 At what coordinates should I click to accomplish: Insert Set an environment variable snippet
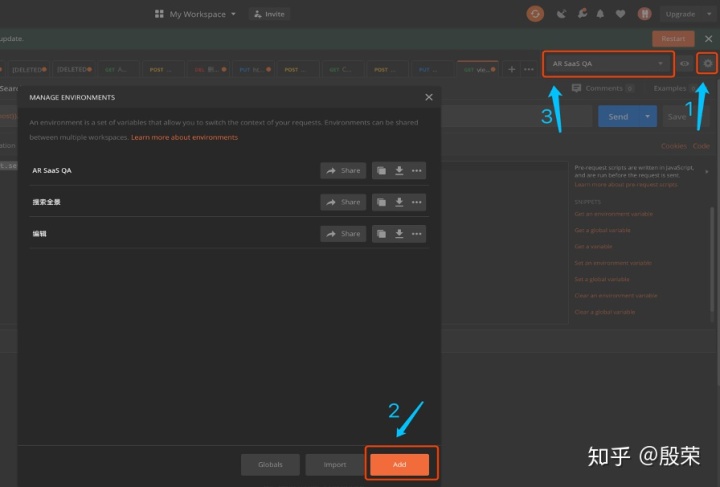(x=613, y=263)
